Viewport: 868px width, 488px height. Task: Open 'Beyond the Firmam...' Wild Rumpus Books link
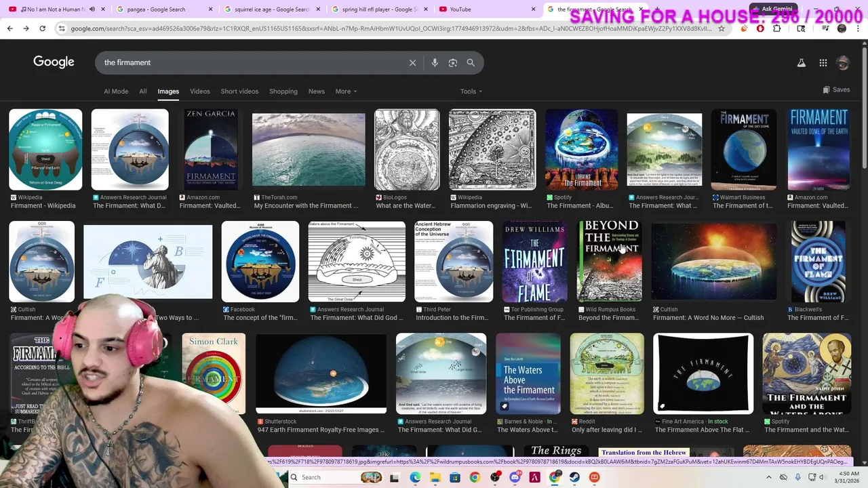click(x=609, y=317)
